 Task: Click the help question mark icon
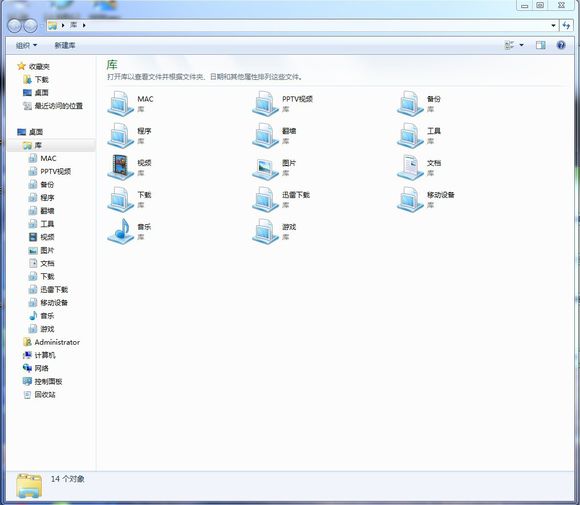(x=561, y=45)
